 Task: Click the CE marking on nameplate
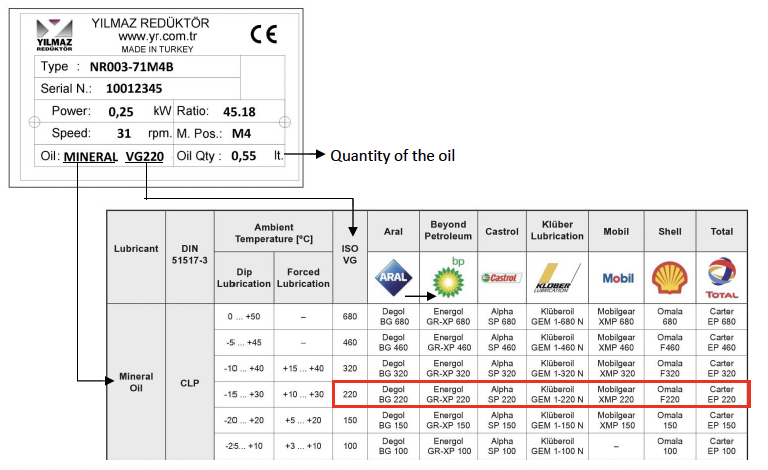click(263, 35)
